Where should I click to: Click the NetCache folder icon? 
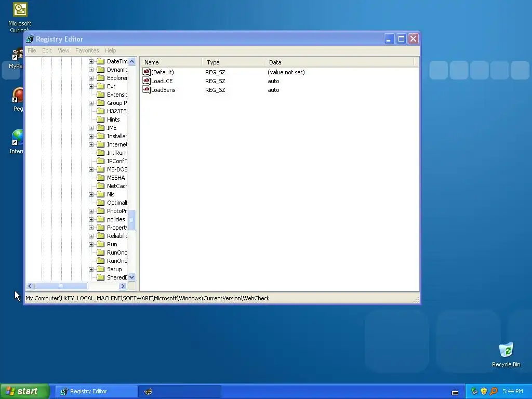coord(100,186)
